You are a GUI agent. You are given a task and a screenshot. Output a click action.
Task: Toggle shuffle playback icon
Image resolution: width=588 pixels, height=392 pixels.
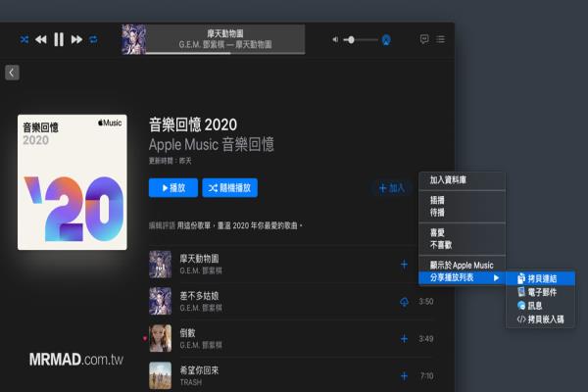(24, 39)
